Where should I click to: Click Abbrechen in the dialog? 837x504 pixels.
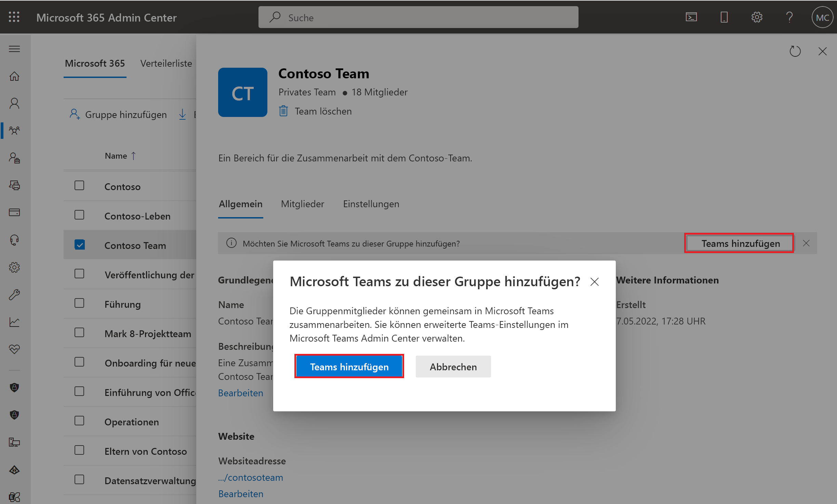click(453, 367)
